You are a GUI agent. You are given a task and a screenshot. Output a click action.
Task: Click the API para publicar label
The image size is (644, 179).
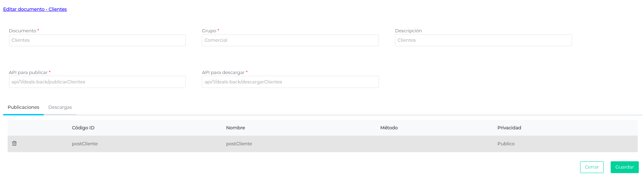click(28, 73)
